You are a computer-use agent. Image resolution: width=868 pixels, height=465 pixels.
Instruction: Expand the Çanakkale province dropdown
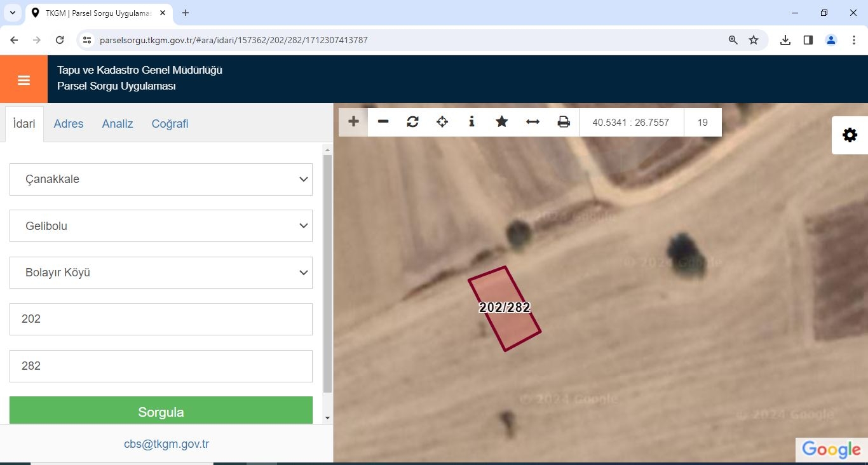point(161,180)
